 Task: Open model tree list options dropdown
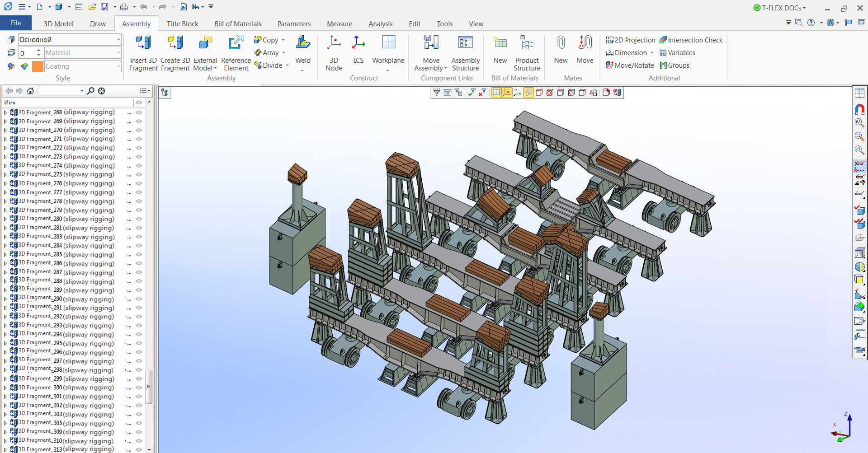coord(145,91)
